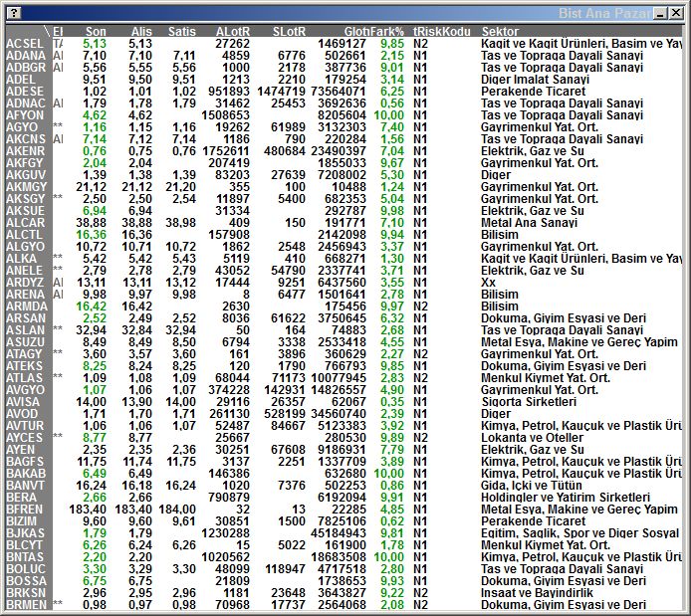The width and height of the screenshot is (691, 616).
Task: Select the AYCES ticker
Action: 24,437
